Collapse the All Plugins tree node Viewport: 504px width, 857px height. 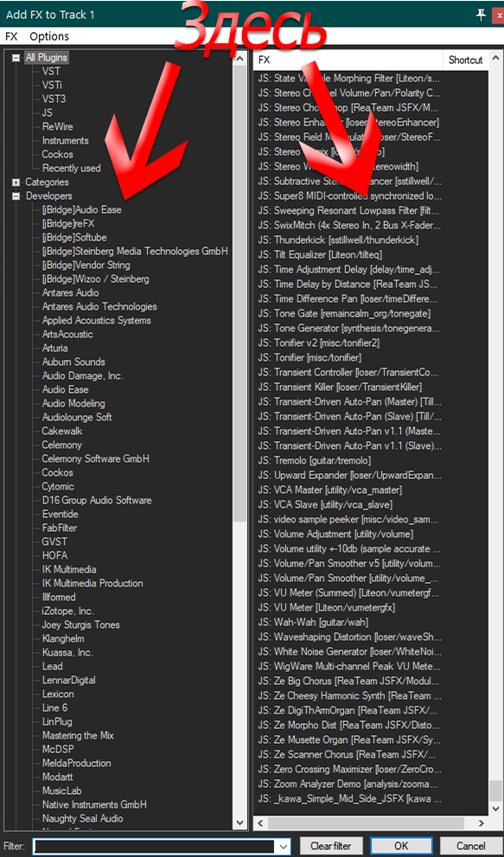coord(16,57)
